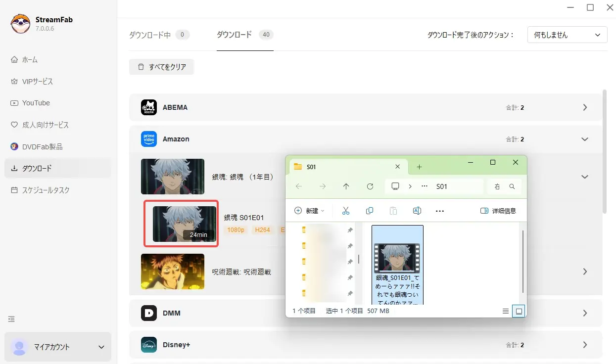Play the 銀魂 S01E01 24min thumbnail

[x=185, y=224]
